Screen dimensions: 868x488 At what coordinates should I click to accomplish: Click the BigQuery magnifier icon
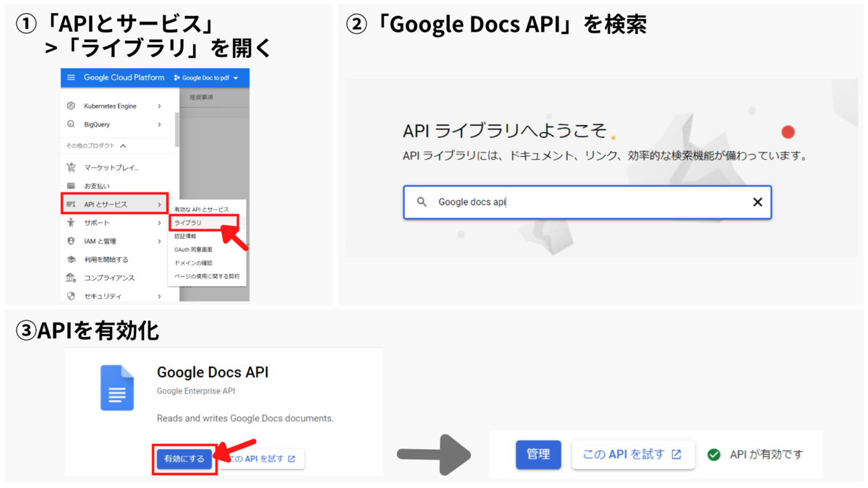tap(71, 124)
